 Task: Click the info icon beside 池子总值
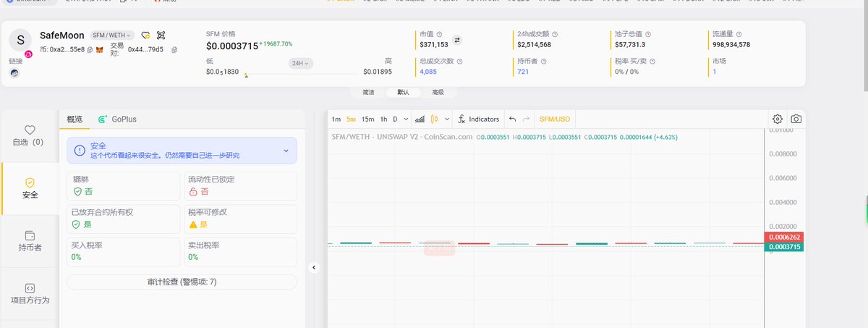[648, 34]
